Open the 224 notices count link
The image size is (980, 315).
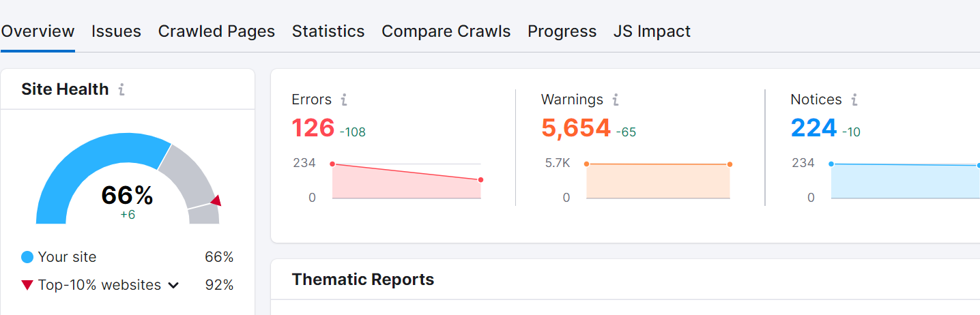(x=813, y=128)
